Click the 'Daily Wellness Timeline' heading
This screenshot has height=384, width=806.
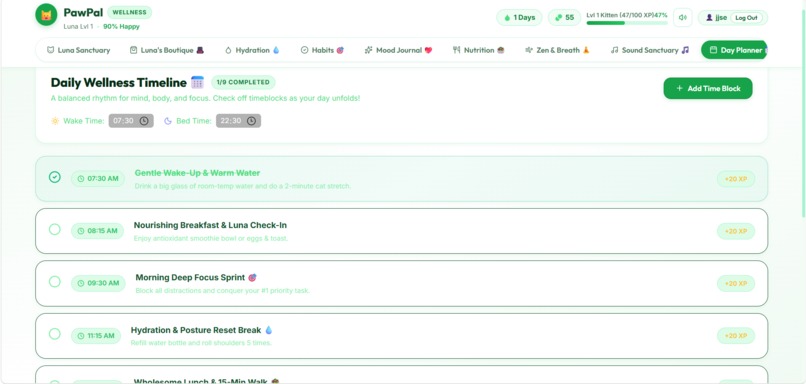118,82
